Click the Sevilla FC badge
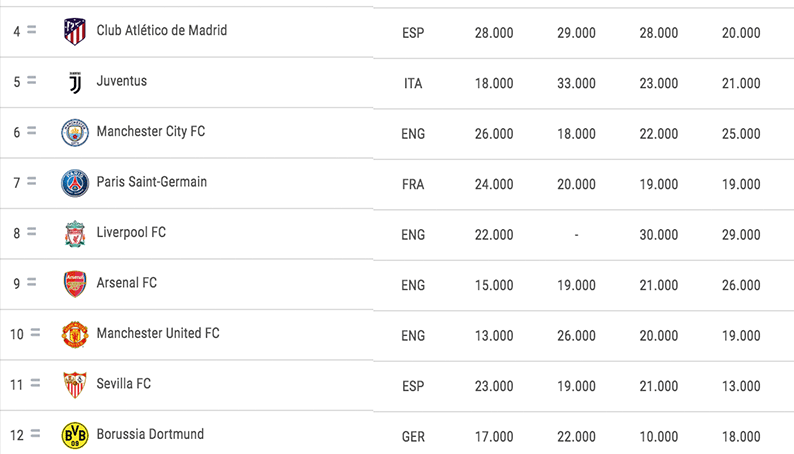Viewport: 794px width, 454px height. point(75,385)
